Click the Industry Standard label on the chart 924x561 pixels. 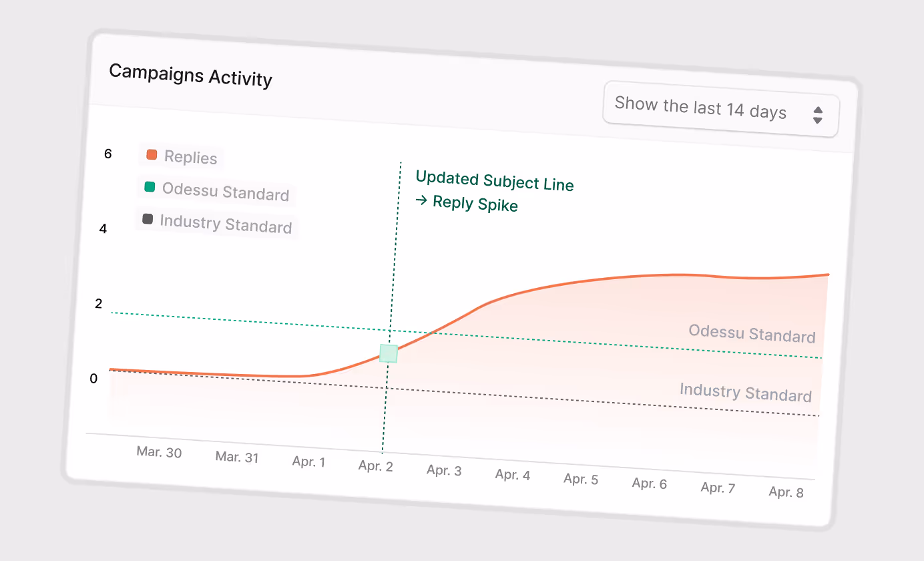point(746,392)
